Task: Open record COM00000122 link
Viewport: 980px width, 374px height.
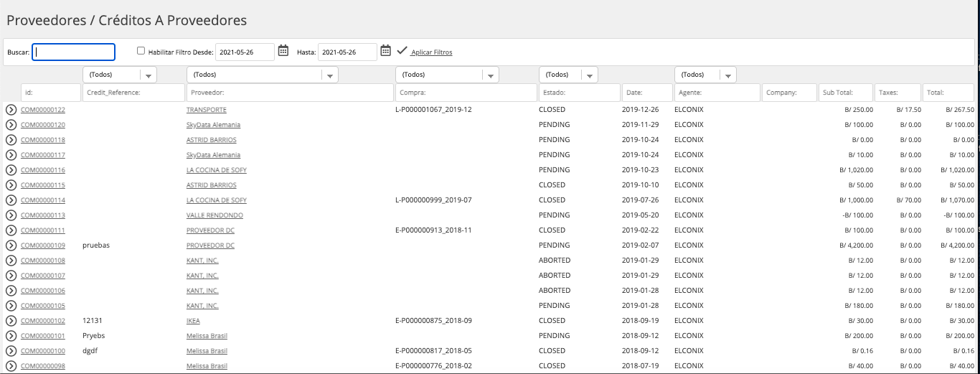Action: click(43, 110)
